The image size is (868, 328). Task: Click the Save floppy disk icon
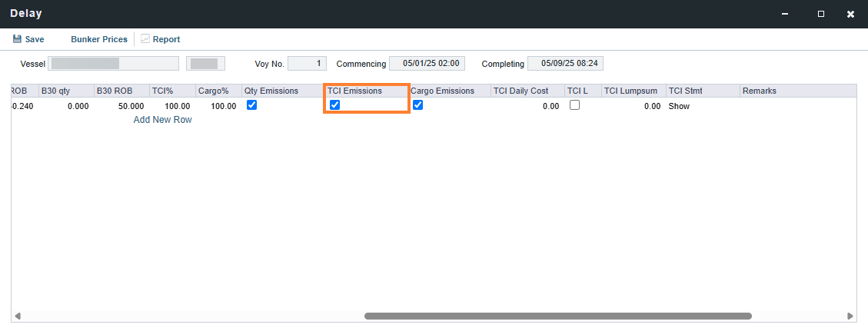click(x=17, y=39)
